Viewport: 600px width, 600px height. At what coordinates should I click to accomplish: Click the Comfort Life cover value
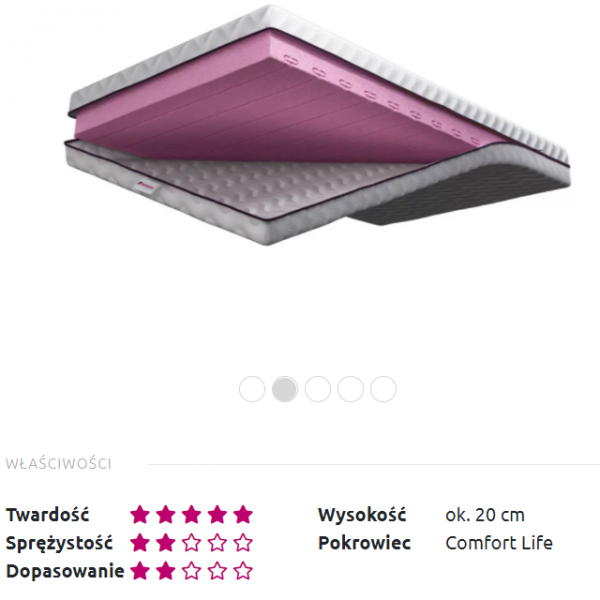point(499,543)
